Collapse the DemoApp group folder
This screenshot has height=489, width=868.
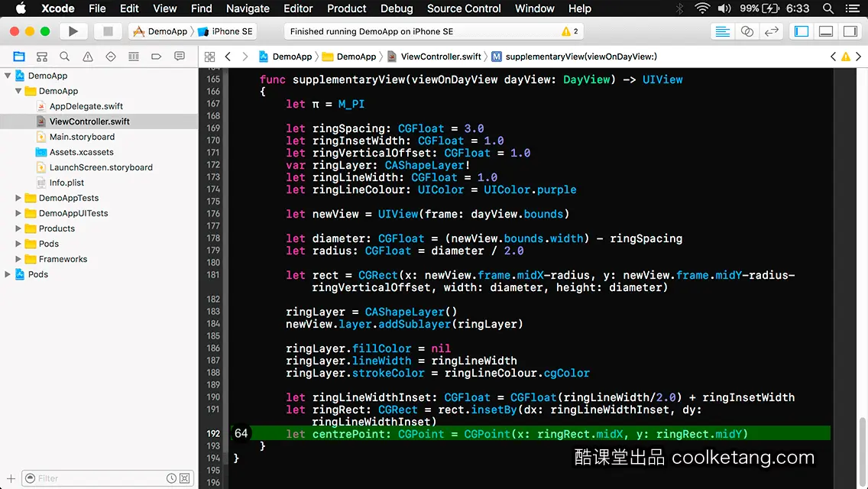click(18, 91)
